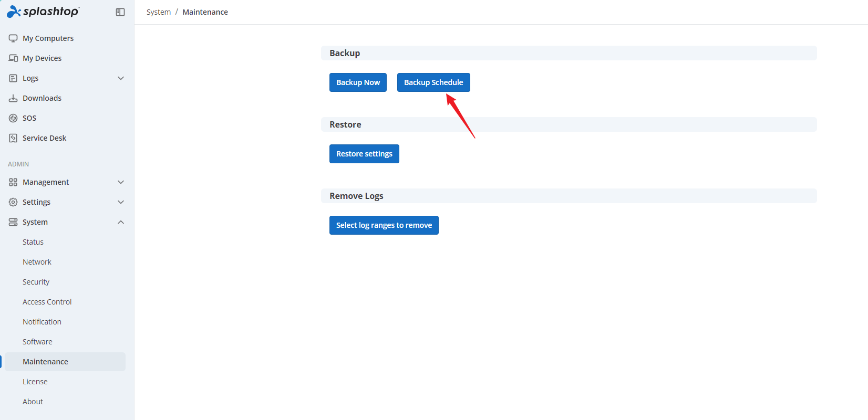Collapse the sidebar panel toggle icon
Viewport: 868px width, 420px height.
pyautogui.click(x=120, y=12)
